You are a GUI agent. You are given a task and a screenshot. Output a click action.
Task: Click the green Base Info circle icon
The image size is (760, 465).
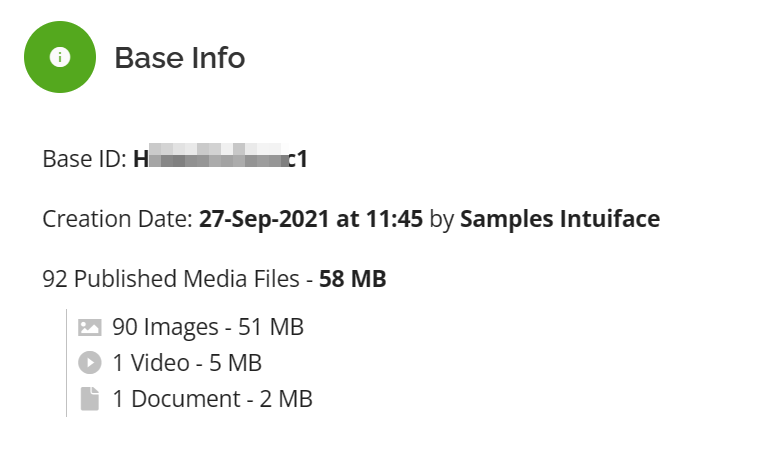(60, 57)
